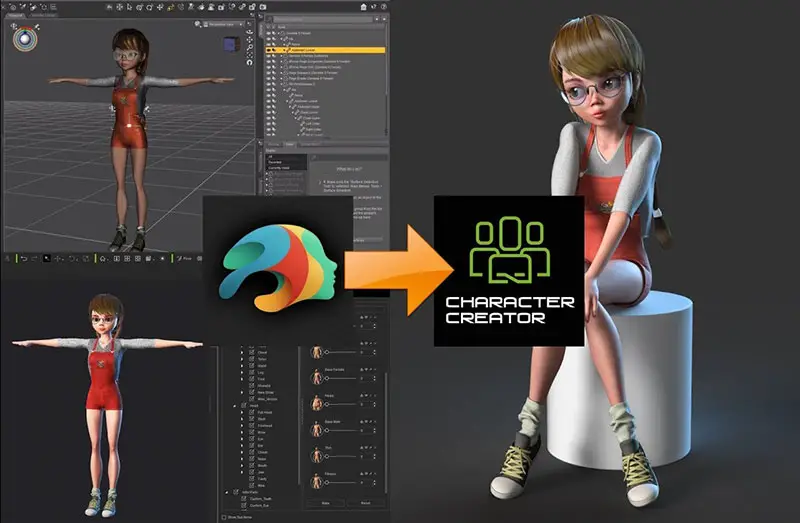Screen dimensions: 800x523
Task: Click the home view icon
Action: coord(103,259)
